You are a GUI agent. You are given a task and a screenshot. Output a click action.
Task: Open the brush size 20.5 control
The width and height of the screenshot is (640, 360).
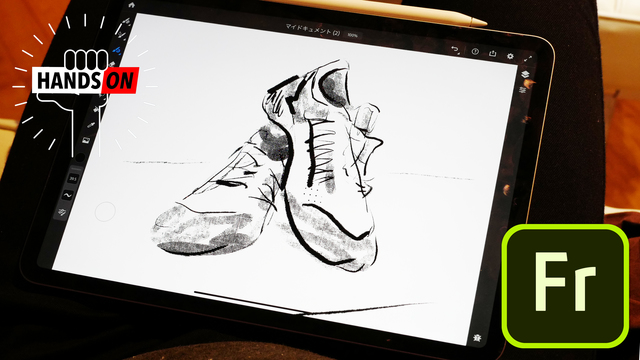point(73,179)
